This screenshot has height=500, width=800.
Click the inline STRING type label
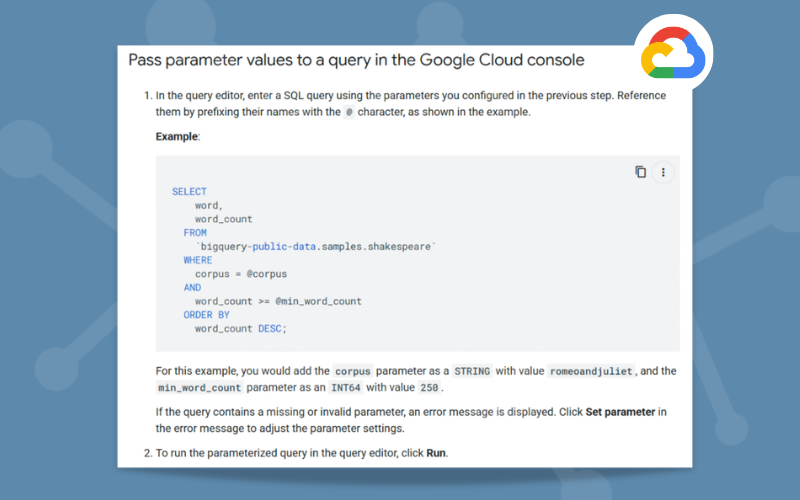472,371
